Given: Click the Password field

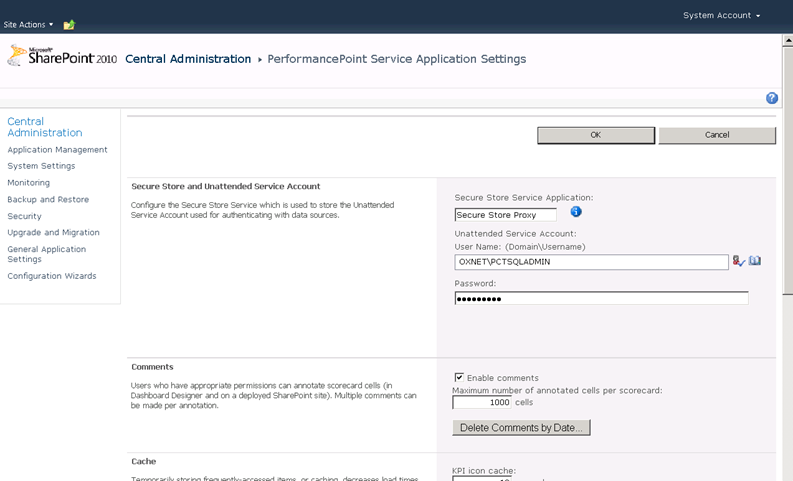Looking at the screenshot, I should [601, 298].
